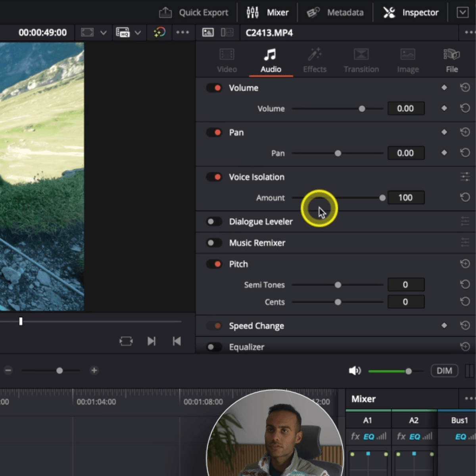Viewport: 476px width, 476px height.
Task: Jump to next clip button
Action: (152, 341)
